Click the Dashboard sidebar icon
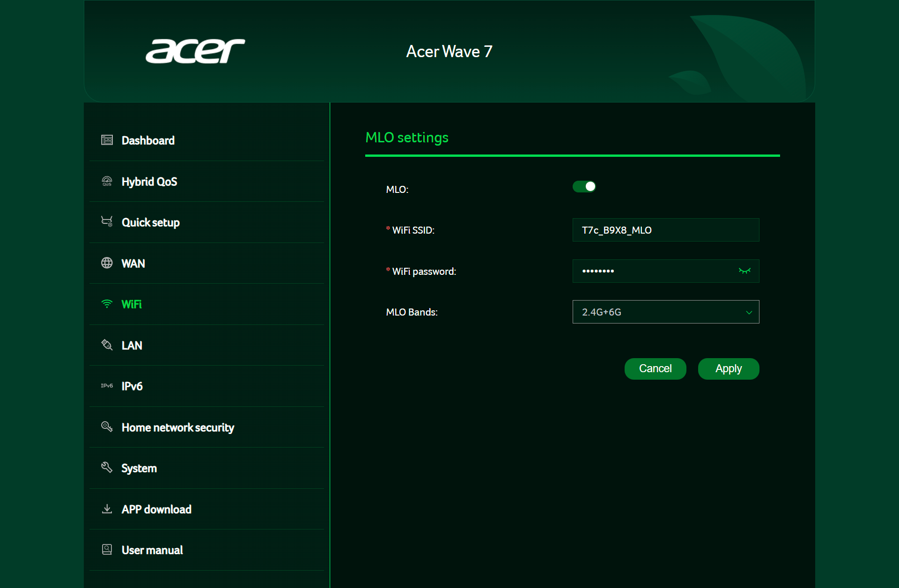The width and height of the screenshot is (899, 588). (x=107, y=140)
